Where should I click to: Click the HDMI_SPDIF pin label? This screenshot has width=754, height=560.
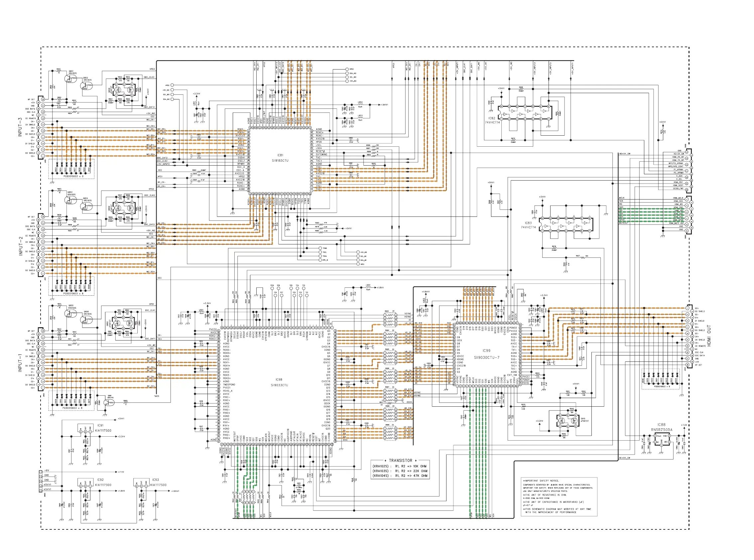tap(678, 220)
